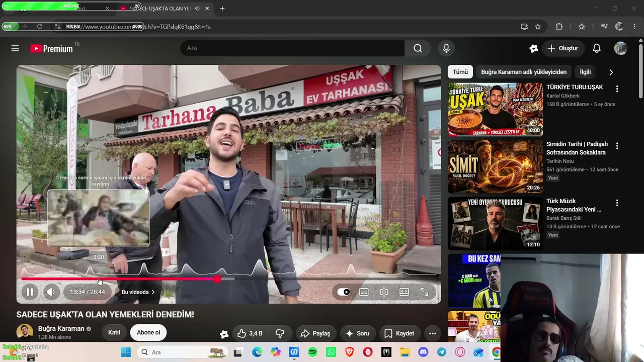Enter fullscreen mode

424,292
